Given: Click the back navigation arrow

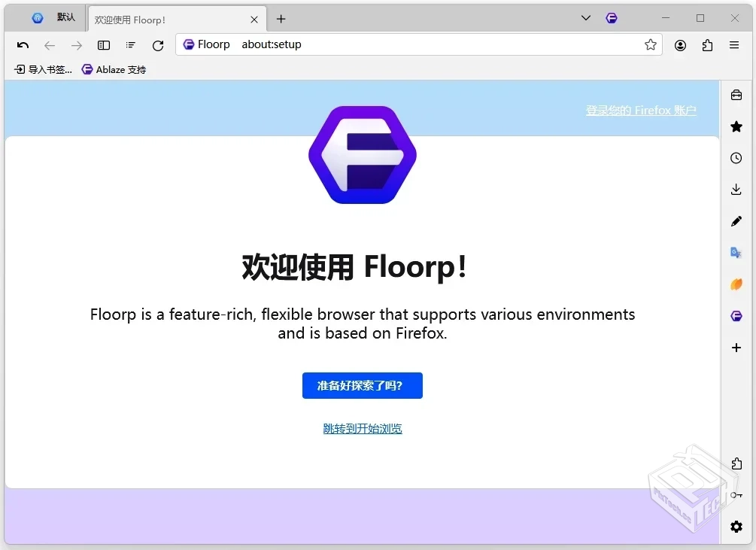Looking at the screenshot, I should (x=50, y=45).
